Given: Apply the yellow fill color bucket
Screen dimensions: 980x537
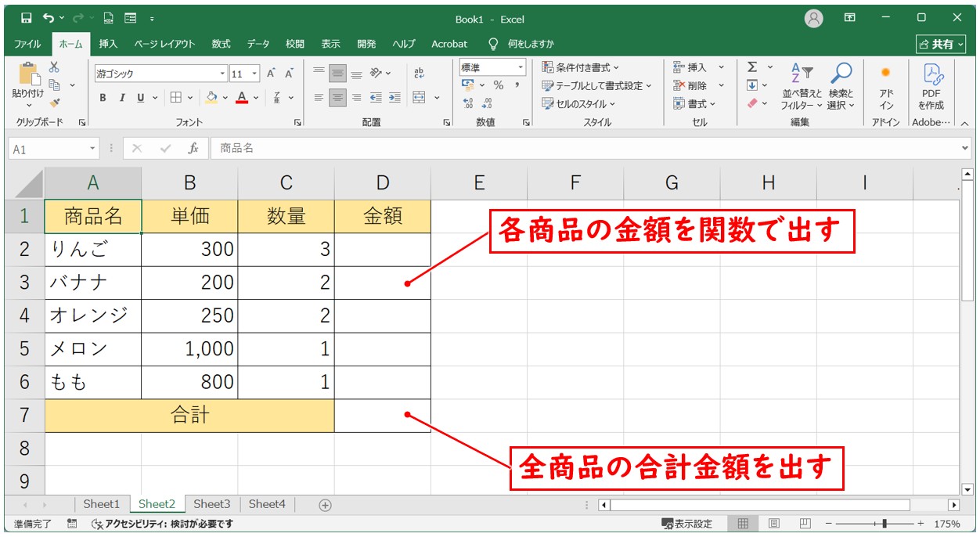Looking at the screenshot, I should coord(211,98).
